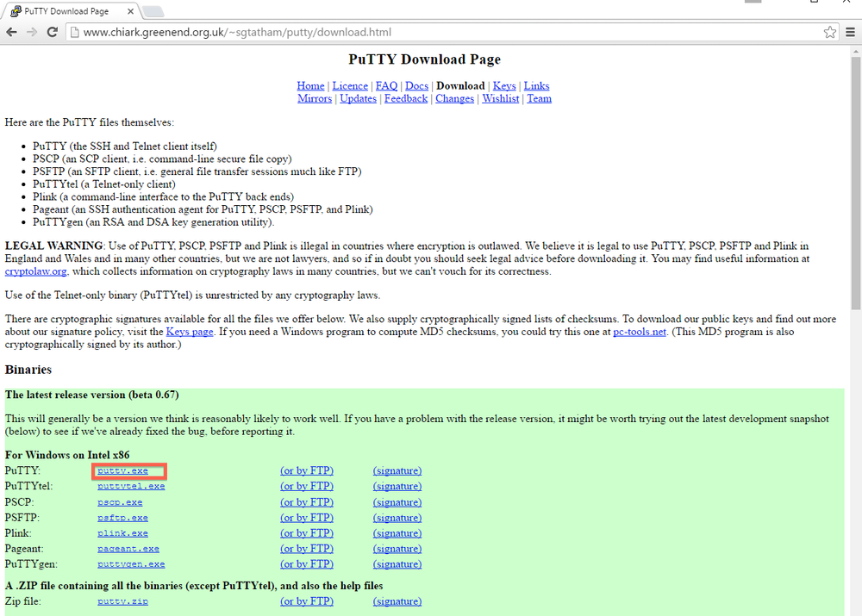The height and width of the screenshot is (616, 862).
Task: Click the address bar URL
Action: coord(237,32)
